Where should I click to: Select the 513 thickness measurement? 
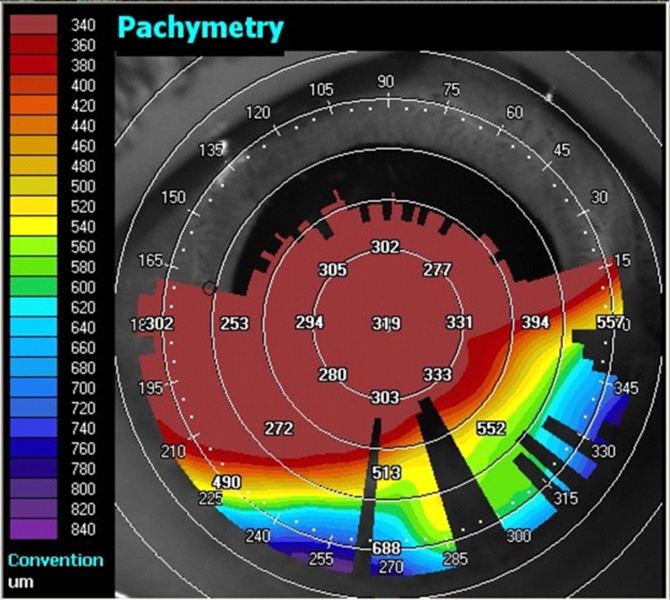385,473
